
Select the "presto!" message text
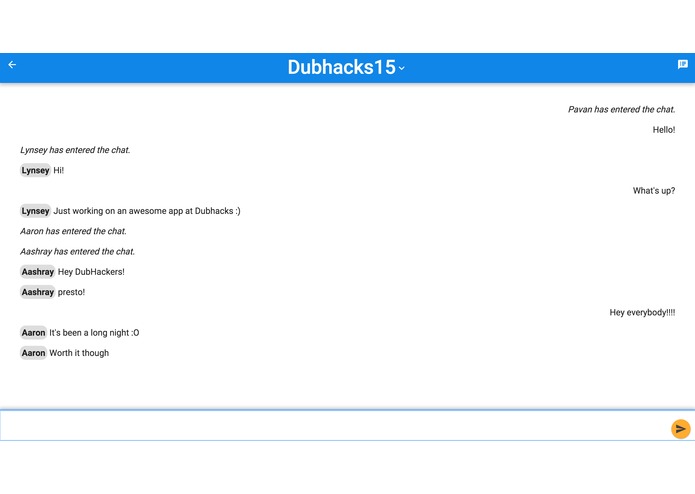pos(71,292)
